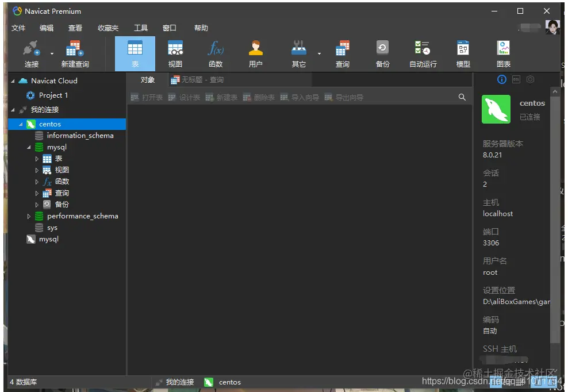Screen dimensions: 568x392
Task: Click the 导出向导 export wizard button
Action: click(x=344, y=98)
